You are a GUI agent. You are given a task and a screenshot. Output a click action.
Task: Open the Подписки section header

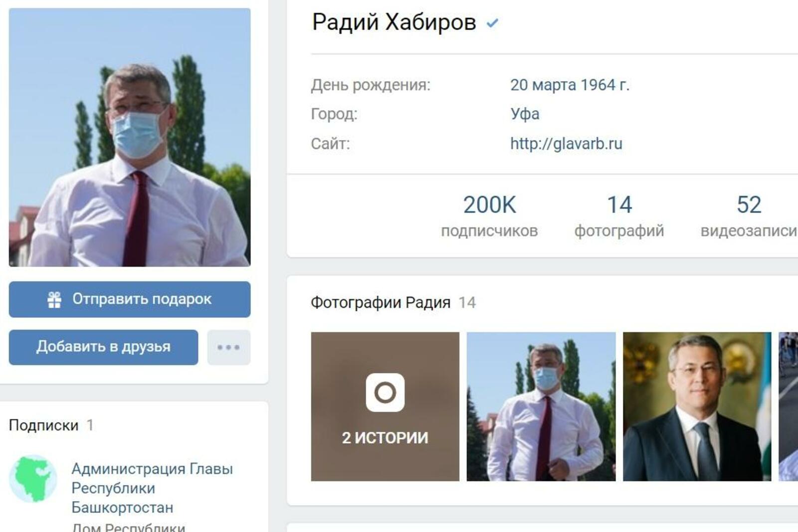click(44, 425)
